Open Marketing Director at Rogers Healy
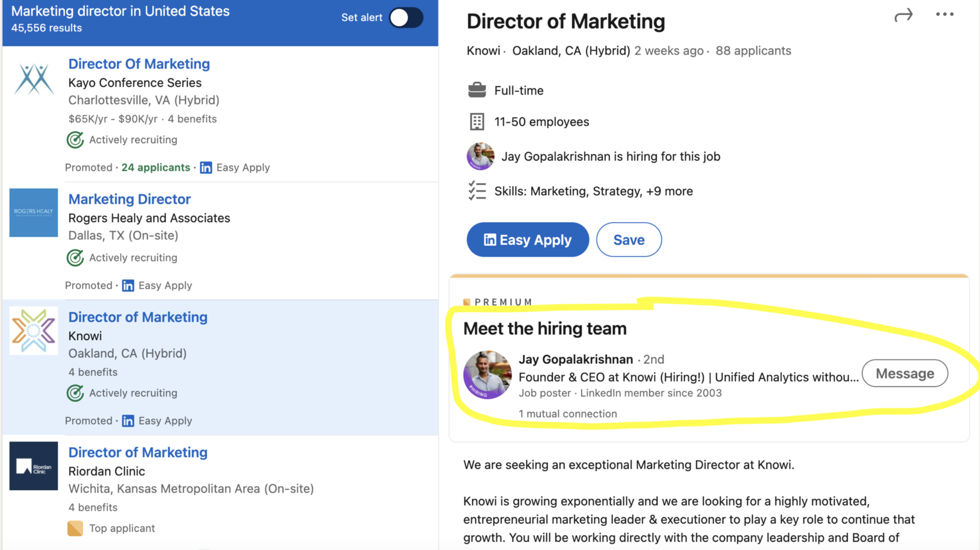This screenshot has height=550, width=980. click(x=129, y=199)
